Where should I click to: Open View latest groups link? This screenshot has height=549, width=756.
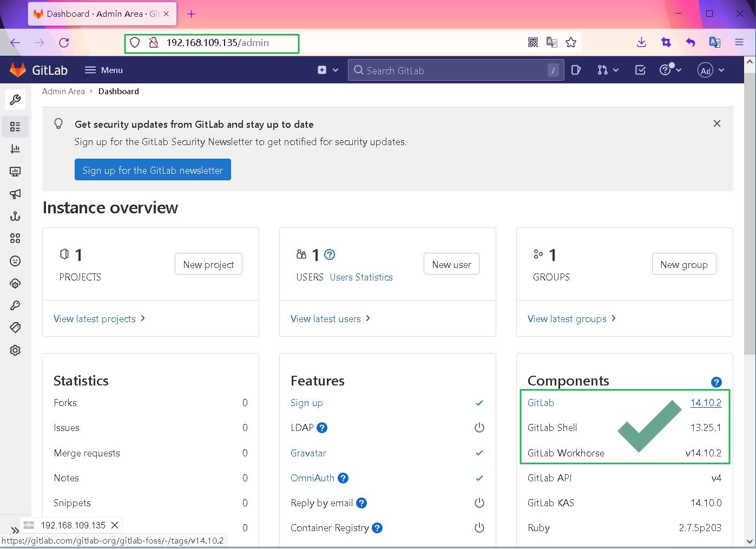(x=571, y=318)
